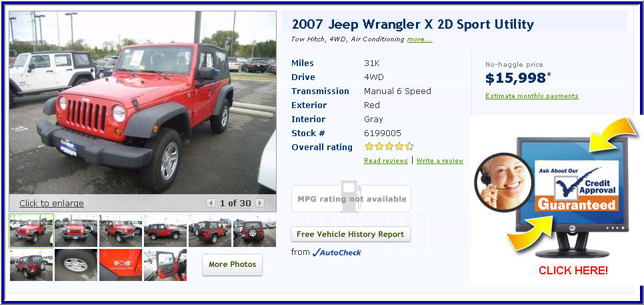Click the gas pump MPG icon
The width and height of the screenshot is (644, 305).
(x=351, y=196)
